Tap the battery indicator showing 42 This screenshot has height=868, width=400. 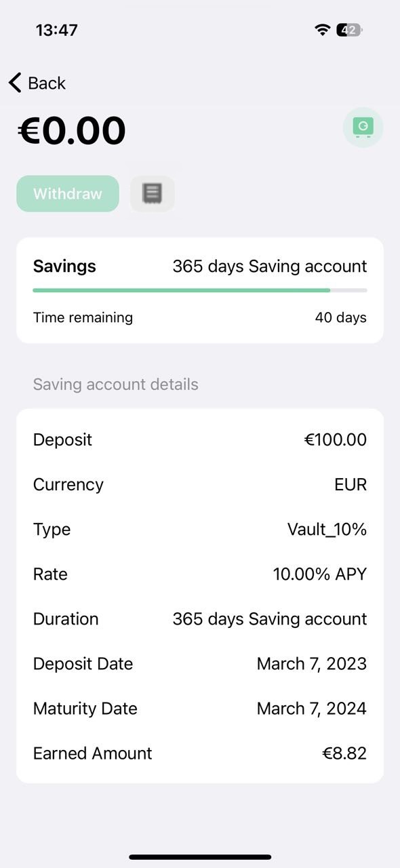pyautogui.click(x=347, y=29)
